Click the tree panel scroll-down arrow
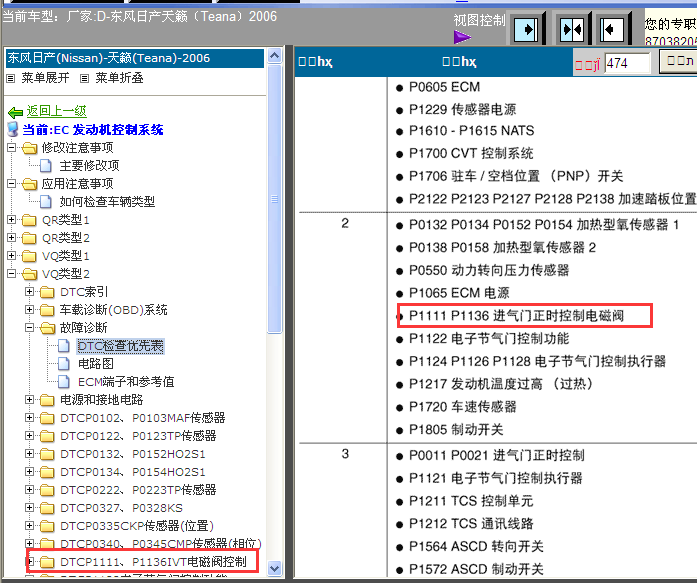This screenshot has width=697, height=583. click(x=275, y=567)
